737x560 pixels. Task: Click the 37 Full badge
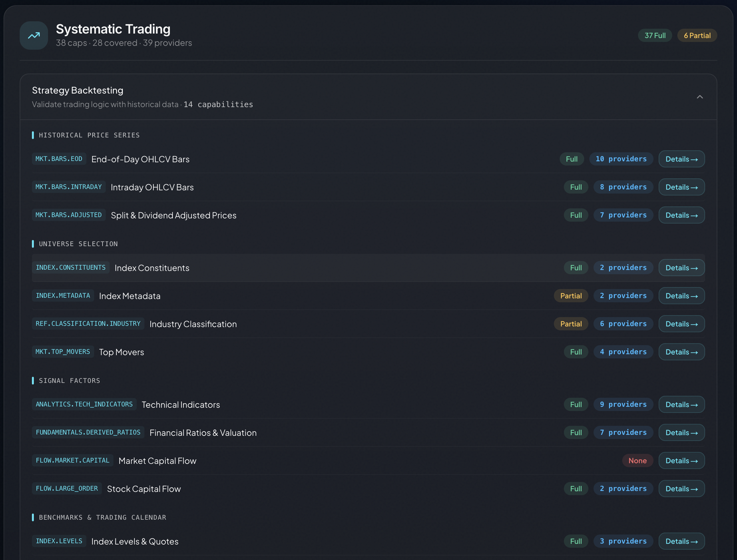point(654,36)
